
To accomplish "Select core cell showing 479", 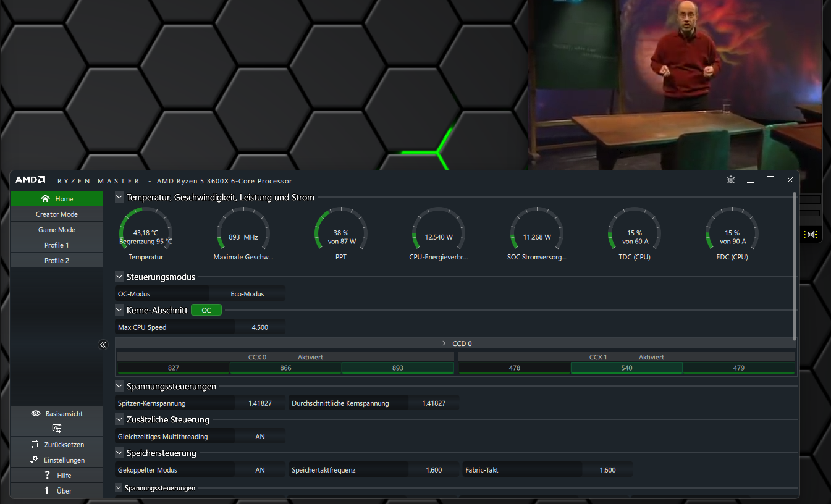I will [x=739, y=367].
